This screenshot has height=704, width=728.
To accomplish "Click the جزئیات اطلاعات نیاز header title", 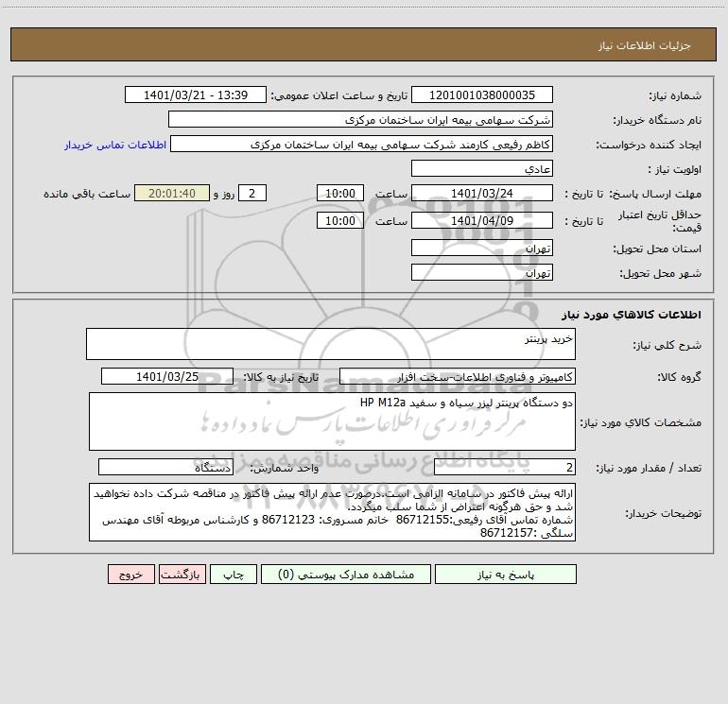I will tap(645, 45).
